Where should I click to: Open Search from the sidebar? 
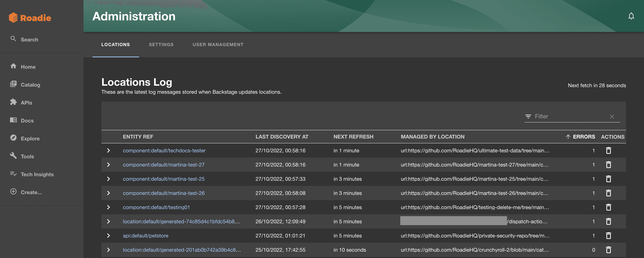(x=24, y=39)
